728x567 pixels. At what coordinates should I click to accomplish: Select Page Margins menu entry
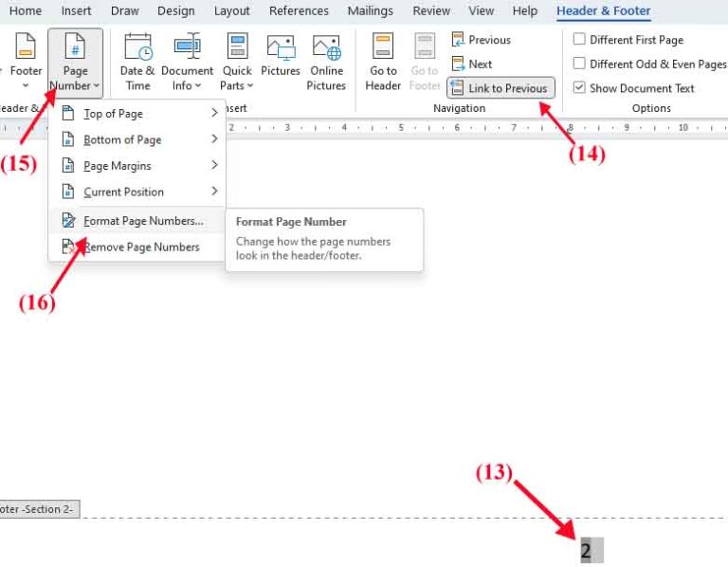(136, 165)
